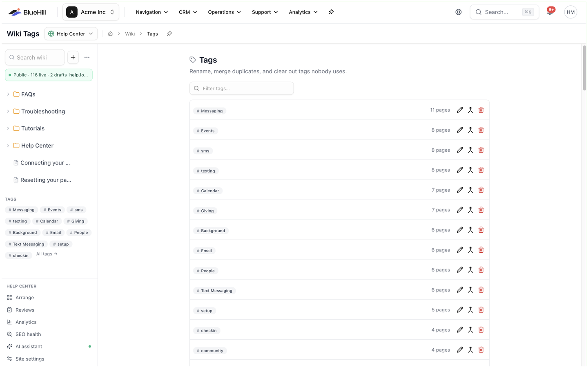
Task: Select the Text Messaging tag chip in sidebar
Action: (x=27, y=244)
